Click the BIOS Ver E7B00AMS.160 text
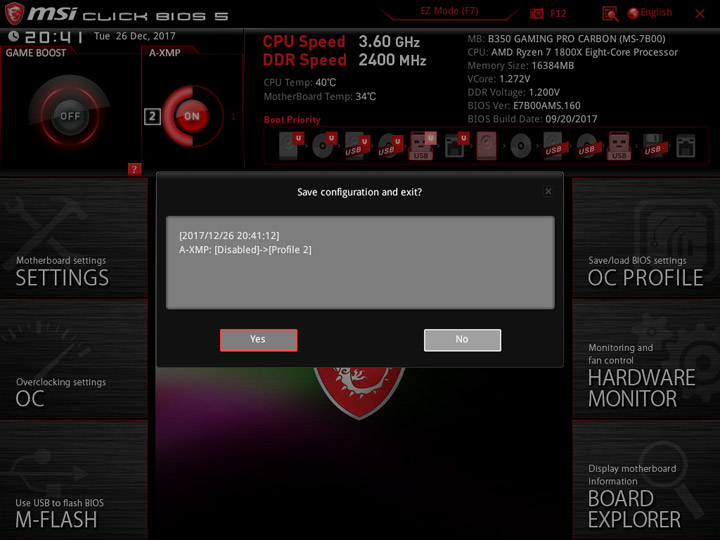The width and height of the screenshot is (720, 540). tap(524, 106)
